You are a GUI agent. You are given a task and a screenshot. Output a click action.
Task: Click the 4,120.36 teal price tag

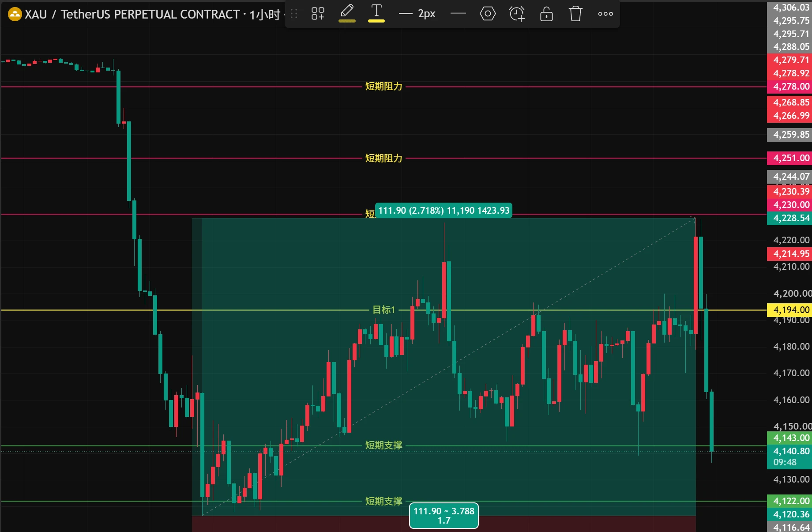click(x=790, y=514)
